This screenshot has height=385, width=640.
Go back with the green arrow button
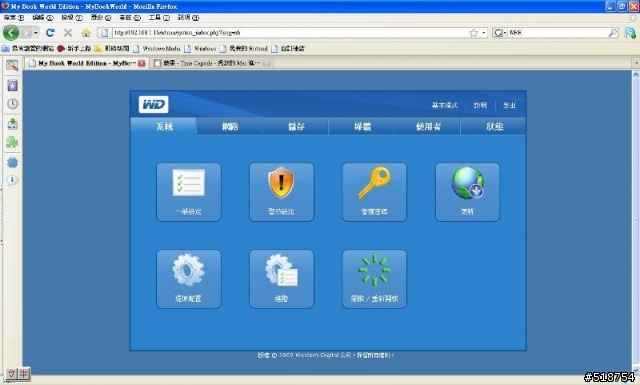point(11,33)
